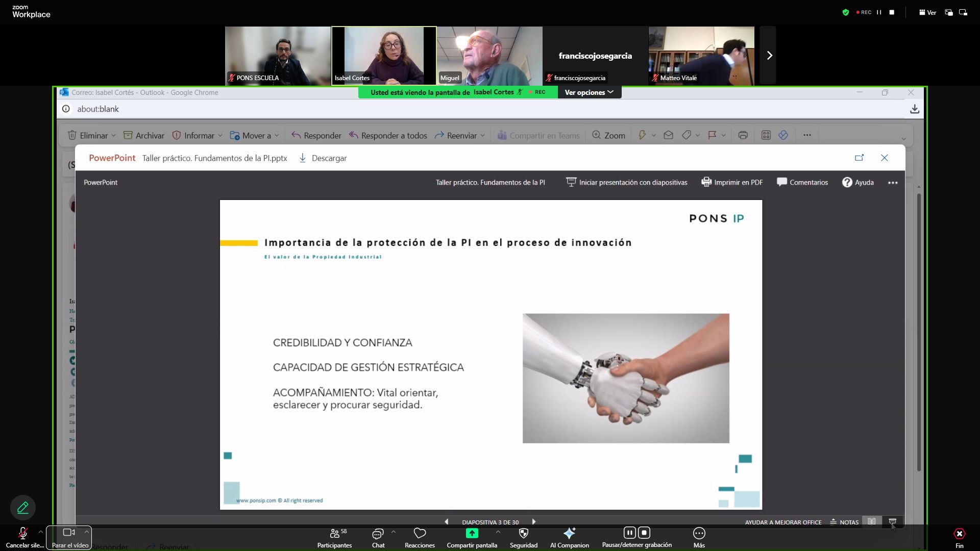Select Isabel Cortes video thumbnail
This screenshot has width=980, height=551.
point(384,56)
